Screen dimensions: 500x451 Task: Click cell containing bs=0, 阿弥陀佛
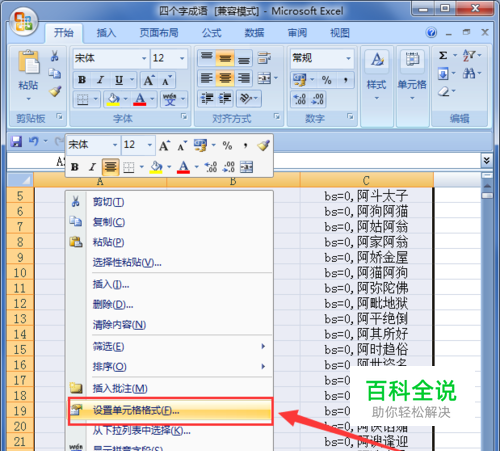tap(366, 288)
